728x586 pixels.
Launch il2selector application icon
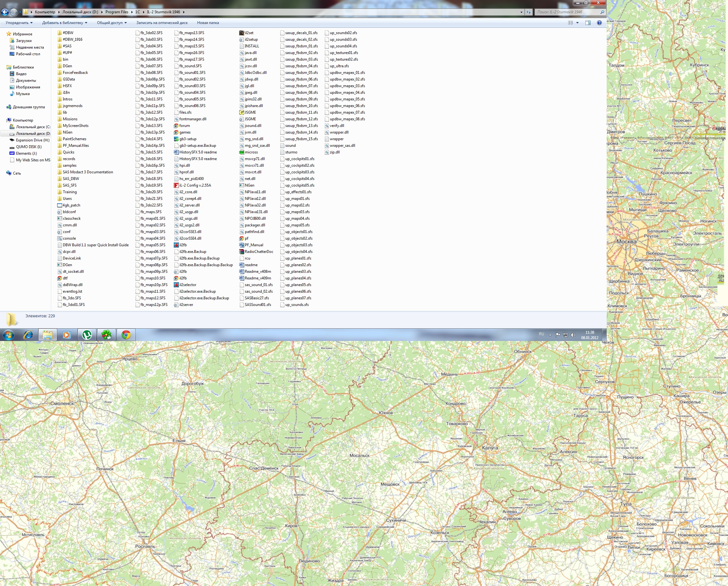pyautogui.click(x=187, y=285)
